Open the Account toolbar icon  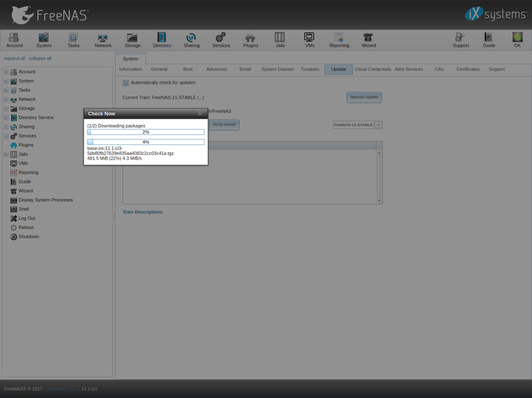click(14, 40)
